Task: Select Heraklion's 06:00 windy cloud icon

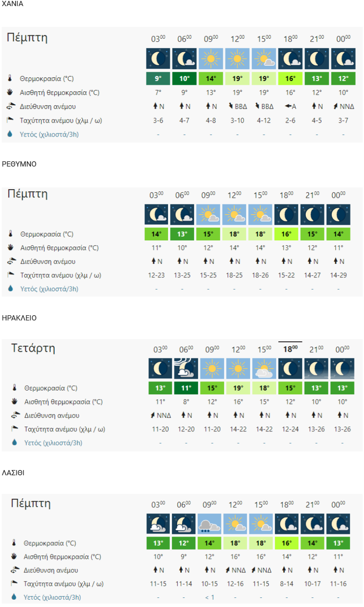Action: click(x=186, y=368)
